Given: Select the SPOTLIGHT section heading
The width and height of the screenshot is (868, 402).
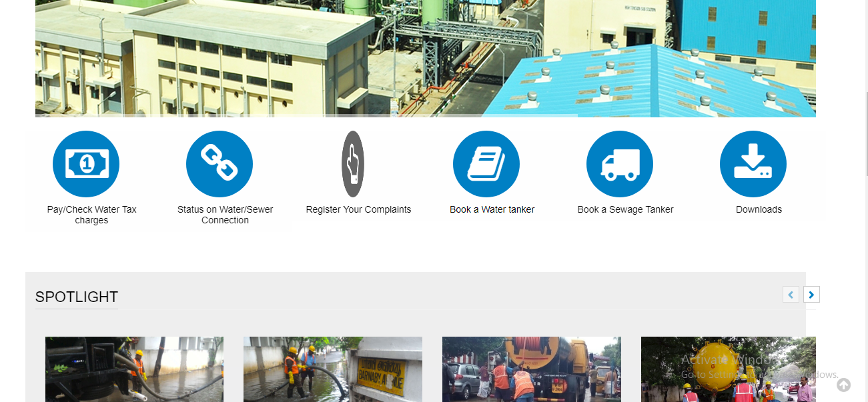Looking at the screenshot, I should 76,297.
